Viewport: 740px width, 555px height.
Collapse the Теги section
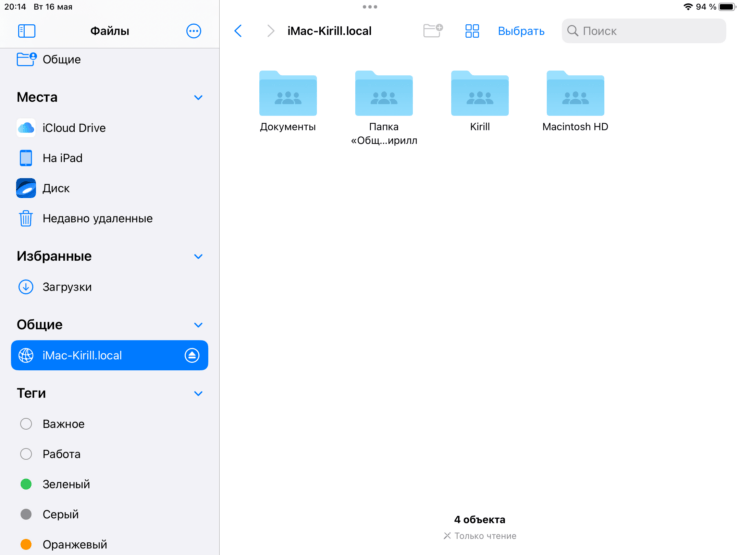tap(198, 394)
